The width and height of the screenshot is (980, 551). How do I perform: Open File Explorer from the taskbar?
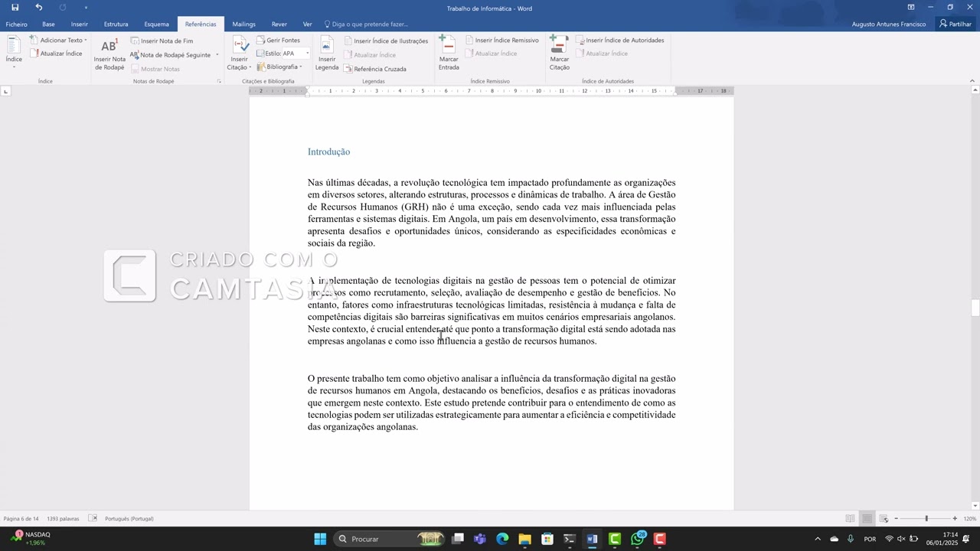click(524, 539)
